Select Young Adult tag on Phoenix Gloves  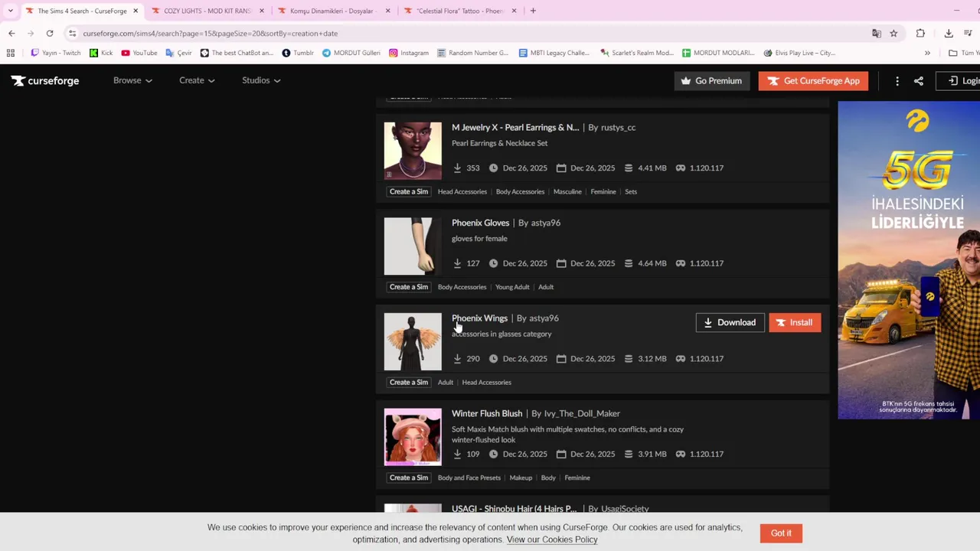[512, 287]
